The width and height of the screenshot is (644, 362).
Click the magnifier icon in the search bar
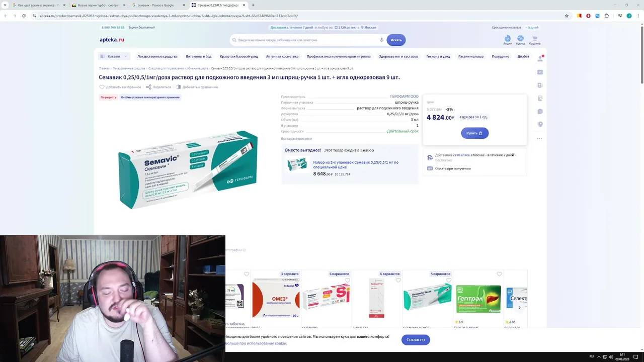tap(234, 40)
